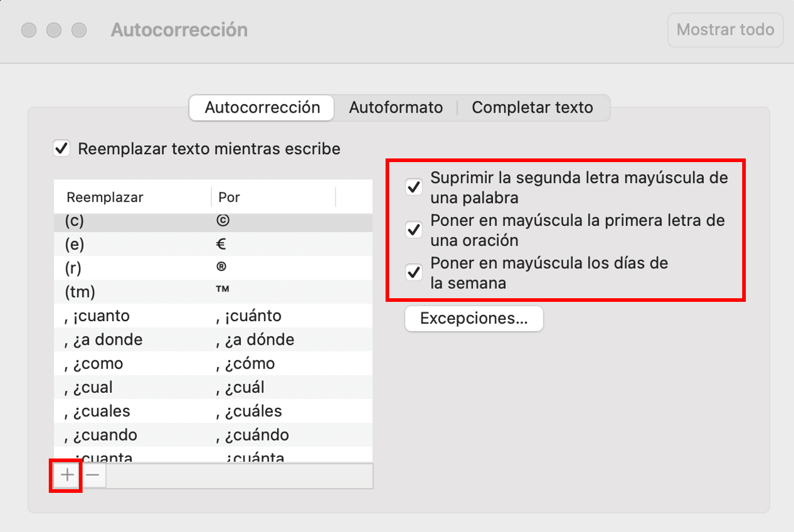Select the (r) registered symbol row

(x=213, y=268)
